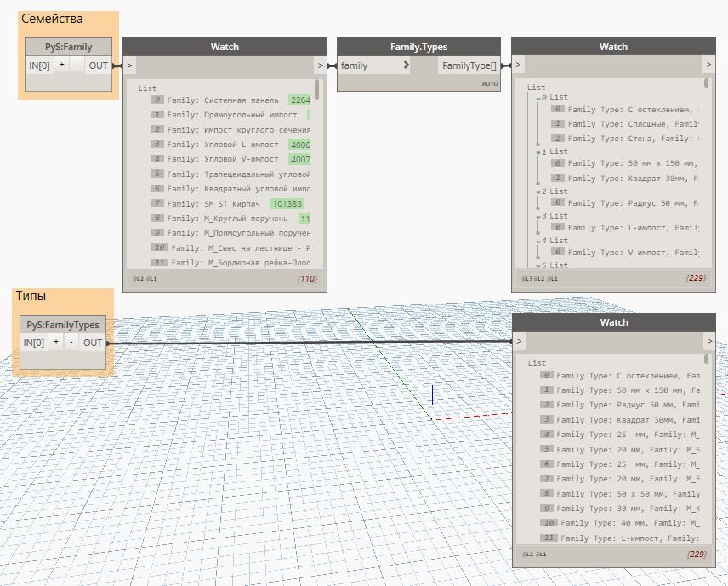Screen dimensions: 728x586
Task: Click the minus button on PyS:Family node
Action: (x=77, y=65)
